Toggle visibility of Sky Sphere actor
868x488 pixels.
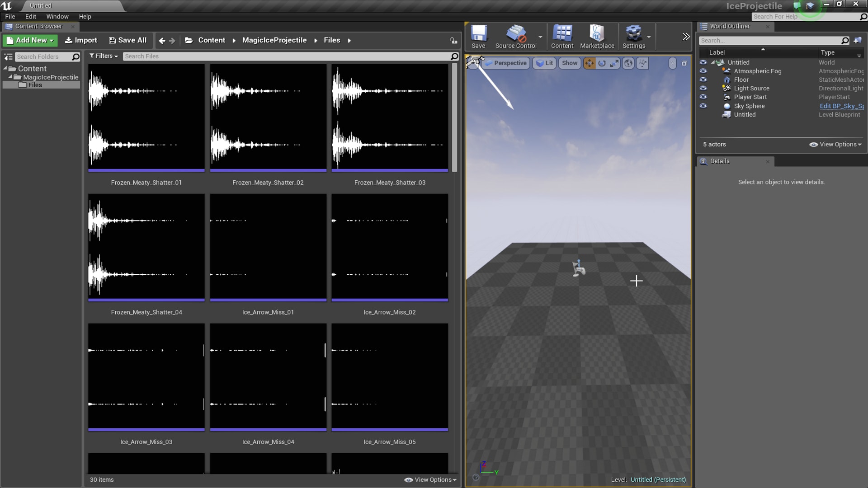click(703, 106)
